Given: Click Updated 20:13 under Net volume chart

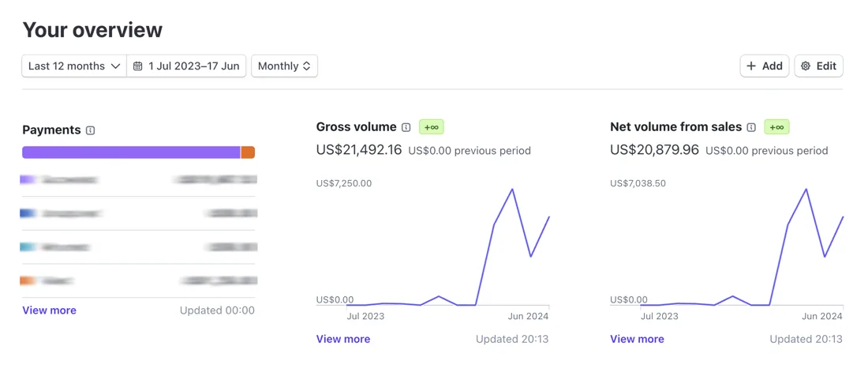Looking at the screenshot, I should click(806, 339).
